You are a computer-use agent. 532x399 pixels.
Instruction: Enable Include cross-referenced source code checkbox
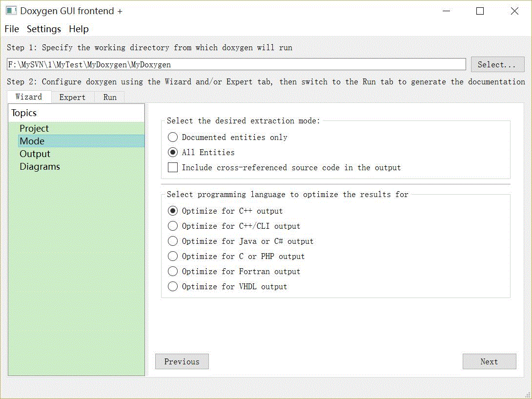tap(285, 167)
